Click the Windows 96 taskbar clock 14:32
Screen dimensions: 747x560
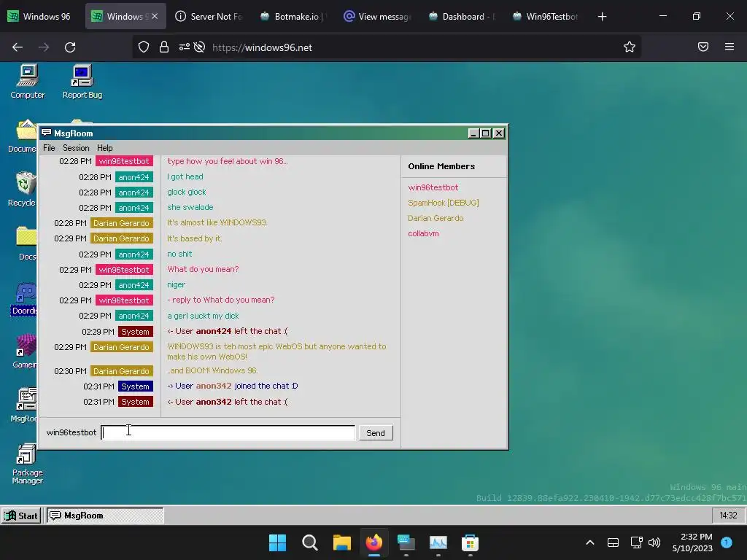click(x=729, y=516)
